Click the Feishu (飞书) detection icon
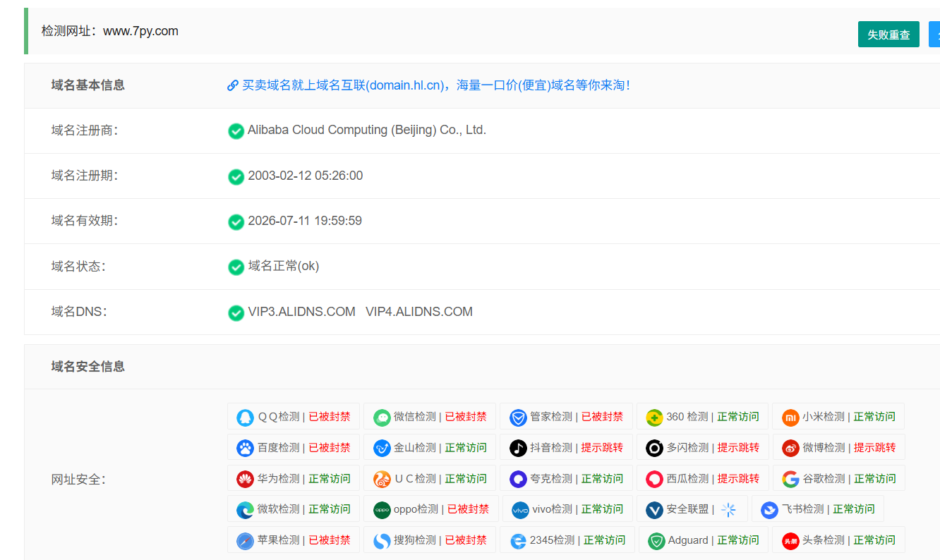940x560 pixels. (x=769, y=509)
